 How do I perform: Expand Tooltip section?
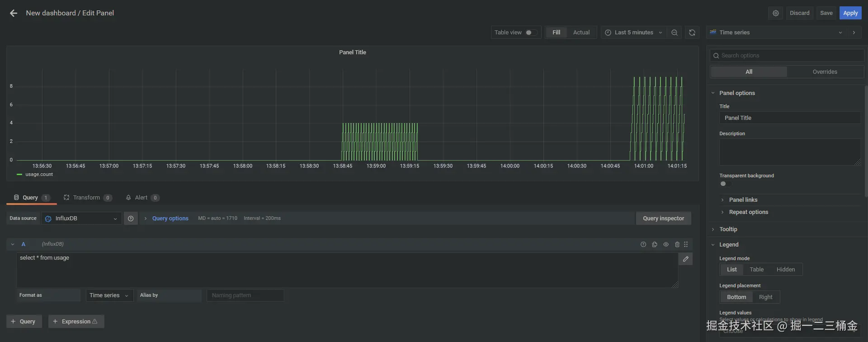click(728, 229)
